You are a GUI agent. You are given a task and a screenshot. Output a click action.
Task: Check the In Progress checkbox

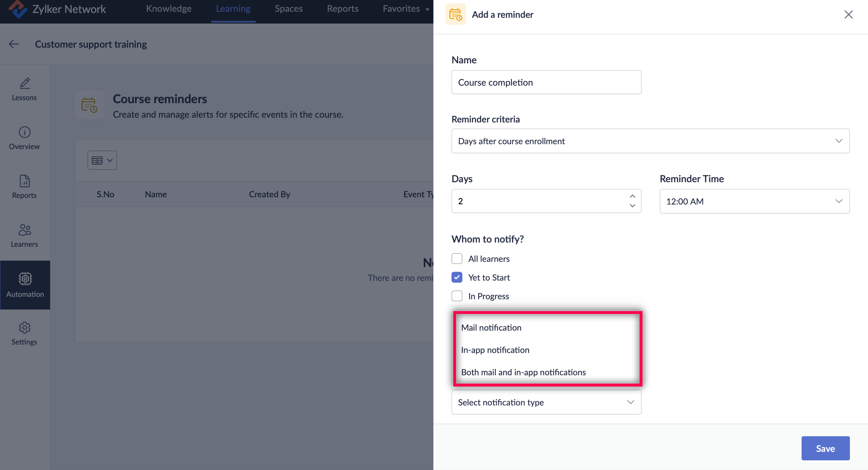tap(457, 296)
